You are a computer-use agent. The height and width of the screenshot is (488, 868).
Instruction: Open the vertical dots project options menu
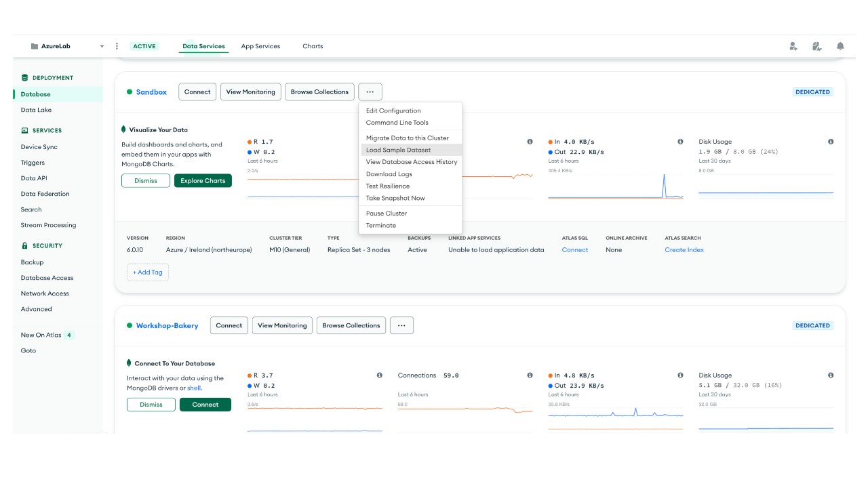click(x=117, y=46)
